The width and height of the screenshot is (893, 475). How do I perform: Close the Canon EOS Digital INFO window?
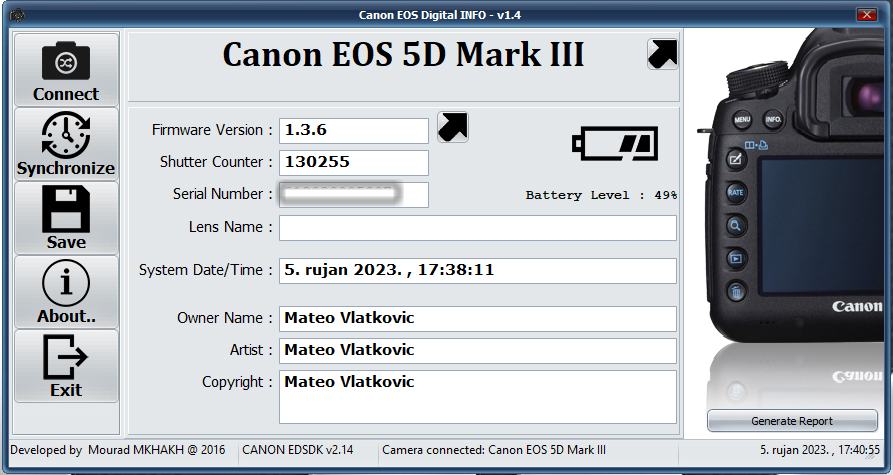(867, 15)
